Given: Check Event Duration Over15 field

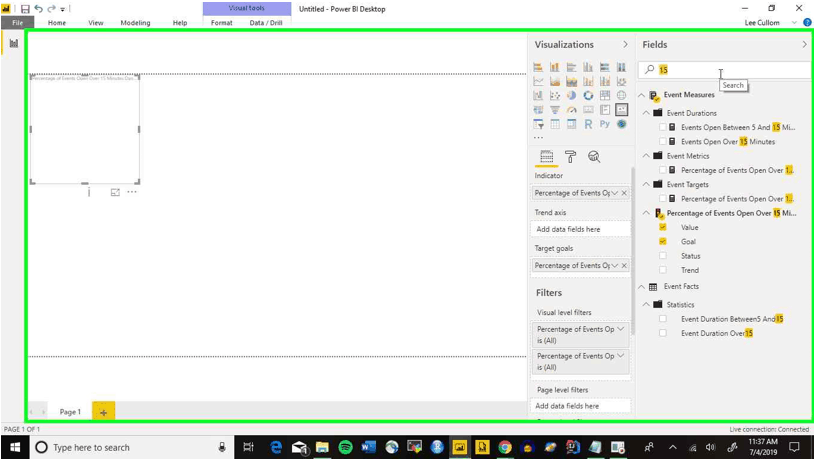Looking at the screenshot, I should 663,333.
